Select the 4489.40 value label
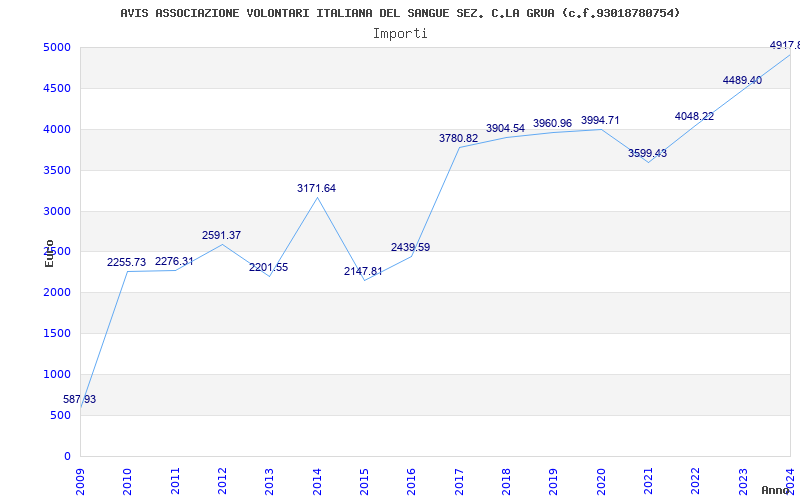The height and width of the screenshot is (500, 800). pos(742,80)
